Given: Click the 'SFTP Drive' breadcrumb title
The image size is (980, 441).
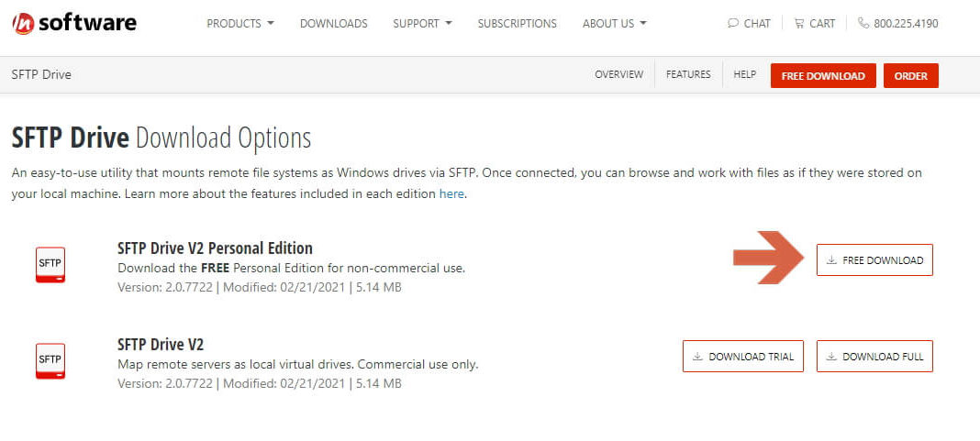Looking at the screenshot, I should pyautogui.click(x=41, y=74).
